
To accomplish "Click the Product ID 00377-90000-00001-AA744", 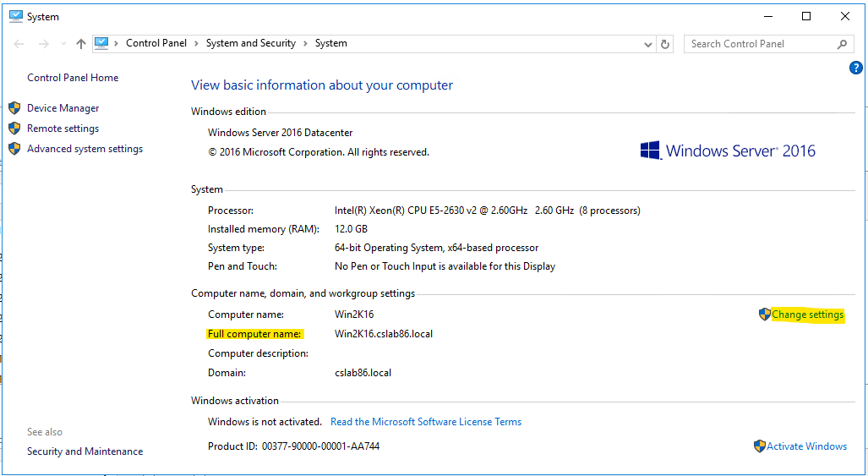I will point(294,446).
